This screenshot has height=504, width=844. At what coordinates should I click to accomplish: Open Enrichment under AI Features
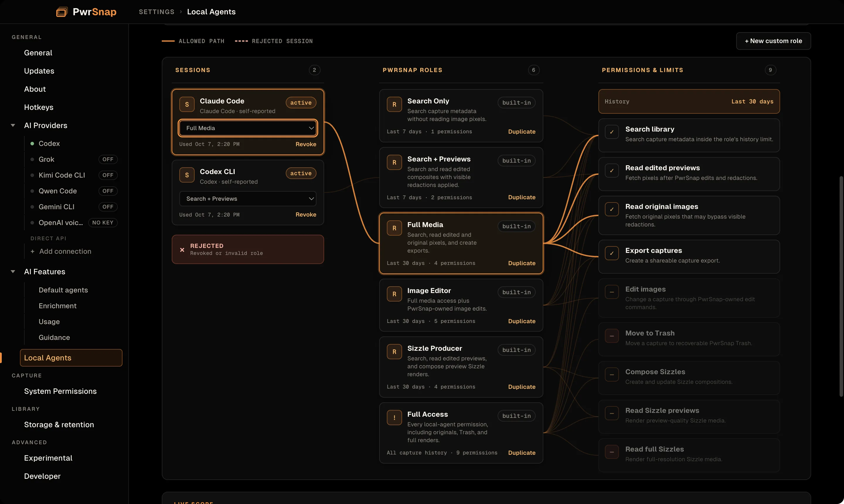click(x=57, y=306)
